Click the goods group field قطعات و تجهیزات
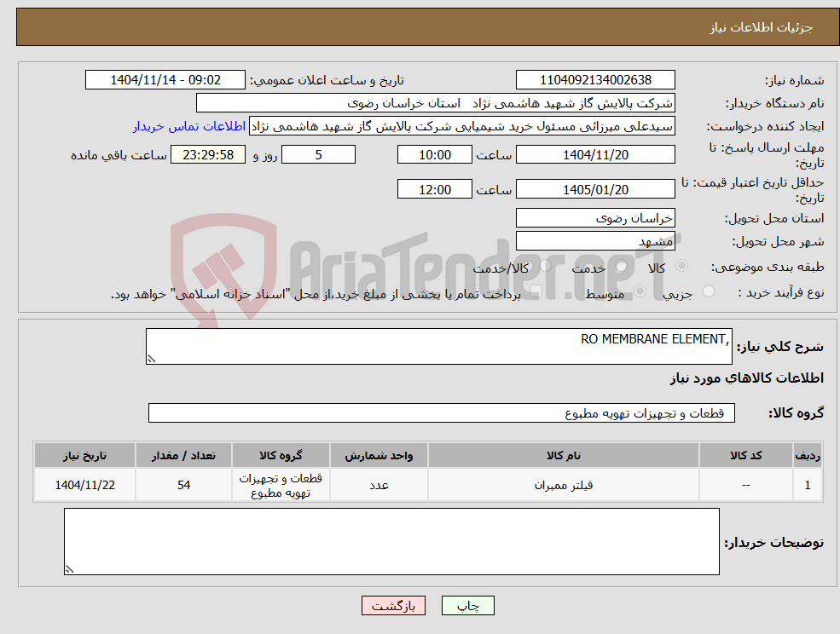 (442, 412)
